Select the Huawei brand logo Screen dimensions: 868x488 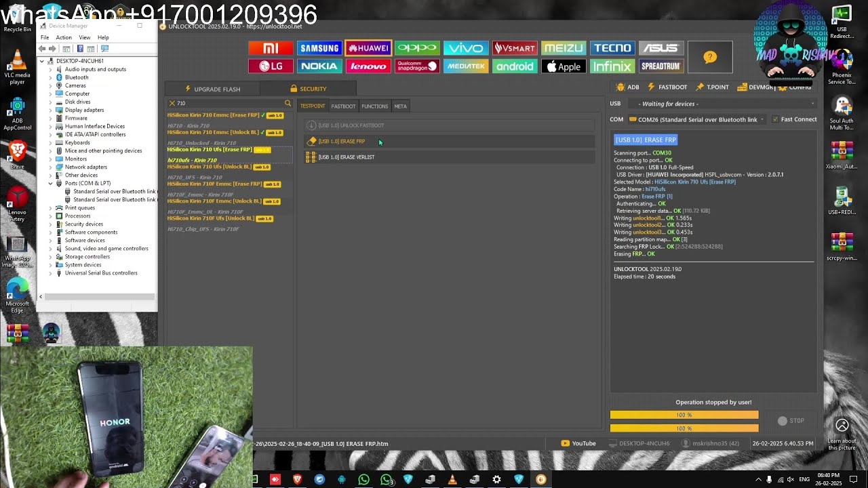click(x=368, y=48)
